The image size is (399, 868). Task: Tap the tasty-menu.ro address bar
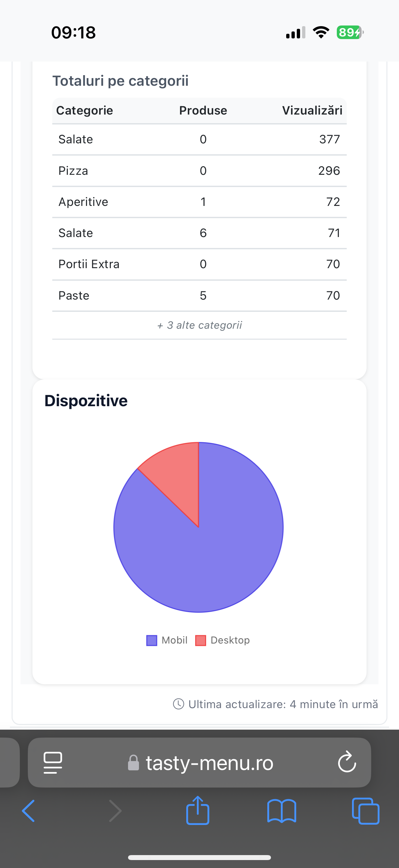(x=209, y=763)
